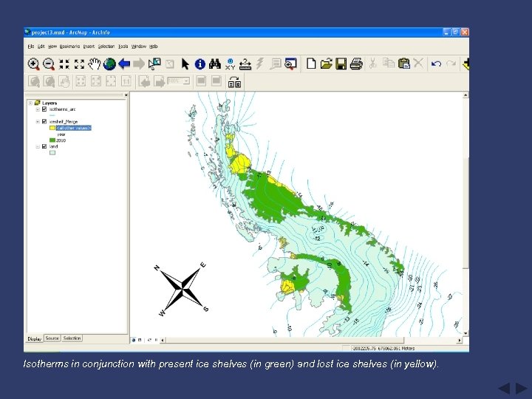Click the grayed Redo arrow
532x399 pixels.
click(451, 64)
